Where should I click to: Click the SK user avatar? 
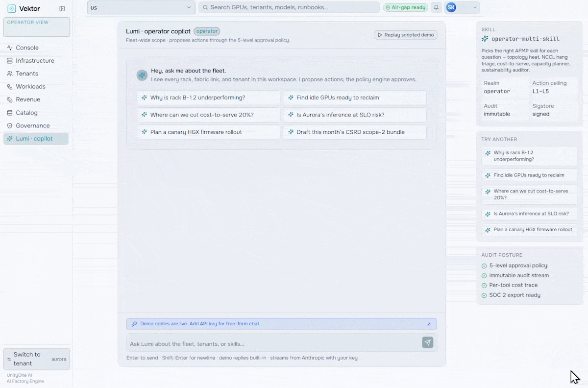(451, 7)
